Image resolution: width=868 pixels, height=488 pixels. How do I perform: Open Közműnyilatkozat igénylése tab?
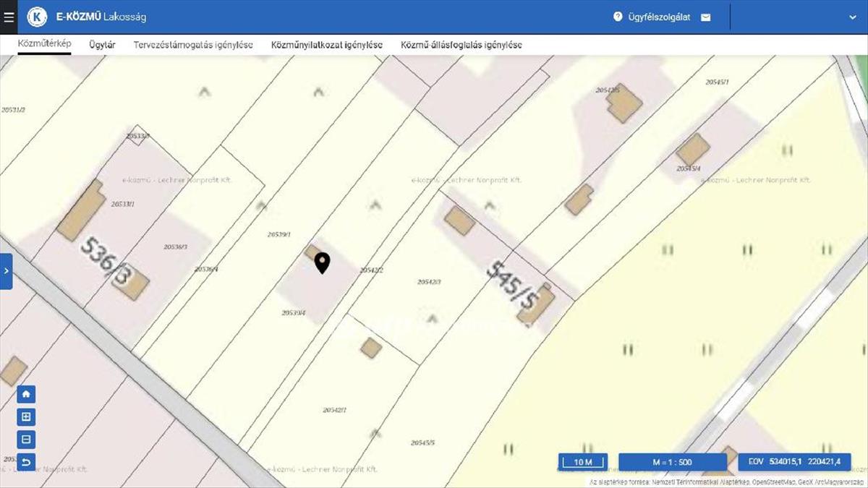327,45
